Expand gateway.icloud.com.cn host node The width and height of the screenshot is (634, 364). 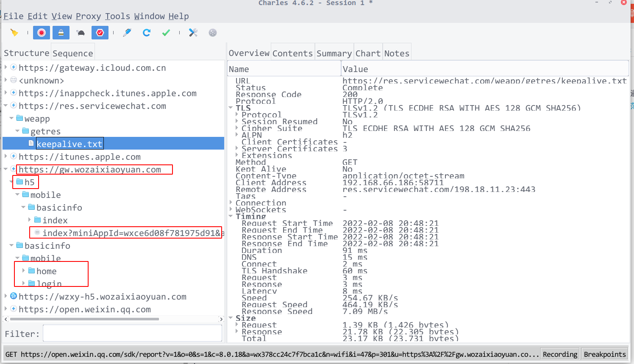6,67
